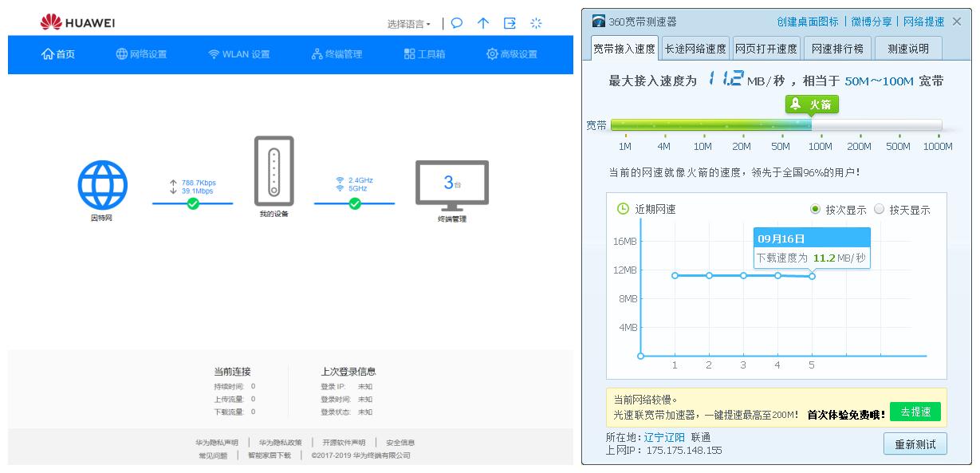Click the 创建桌面图标 link
This screenshot has width=980, height=473.
808,22
